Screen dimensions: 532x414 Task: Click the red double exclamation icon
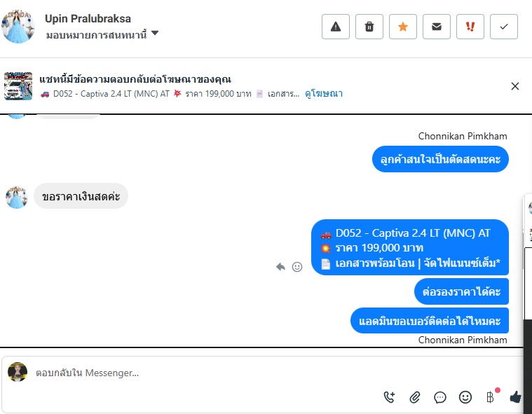coord(470,27)
